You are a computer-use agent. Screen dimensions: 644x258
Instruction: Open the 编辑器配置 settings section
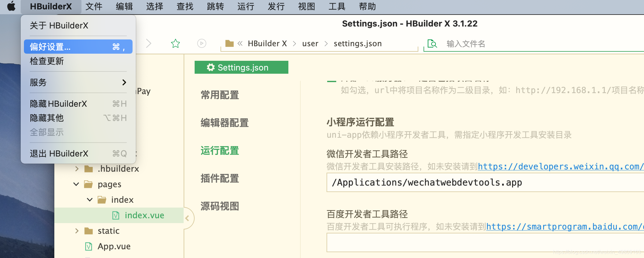225,123
